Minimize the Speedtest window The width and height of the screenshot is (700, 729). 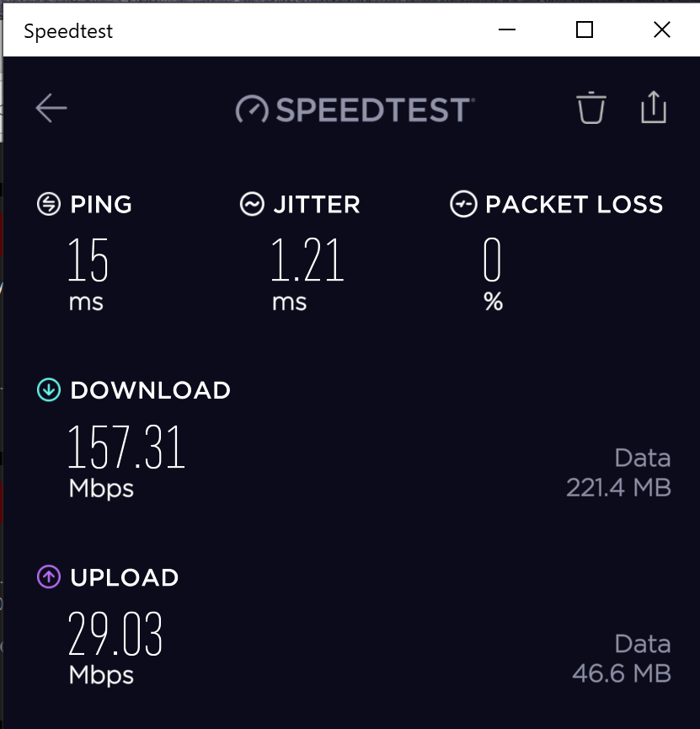click(507, 30)
